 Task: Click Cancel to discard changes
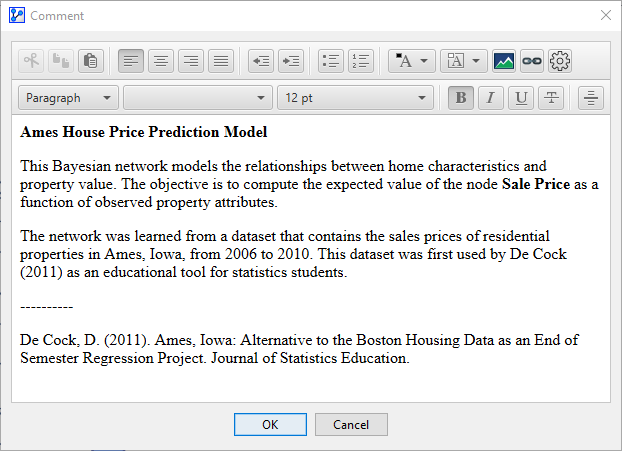coord(351,424)
